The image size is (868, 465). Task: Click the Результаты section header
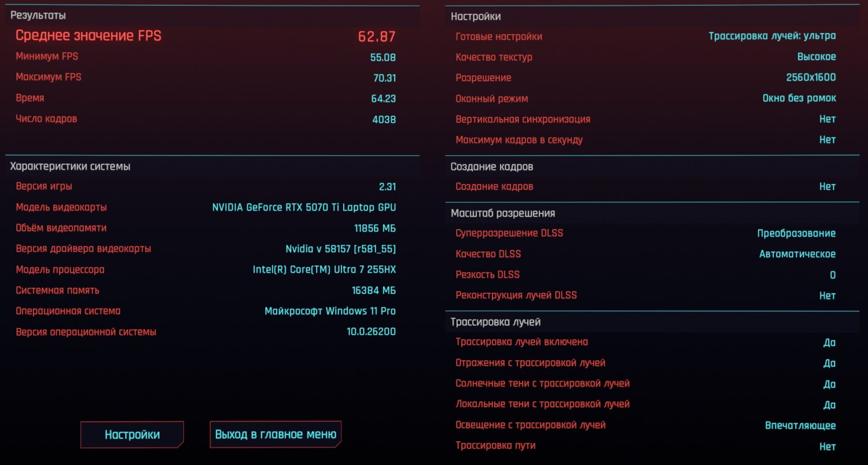[x=38, y=16]
